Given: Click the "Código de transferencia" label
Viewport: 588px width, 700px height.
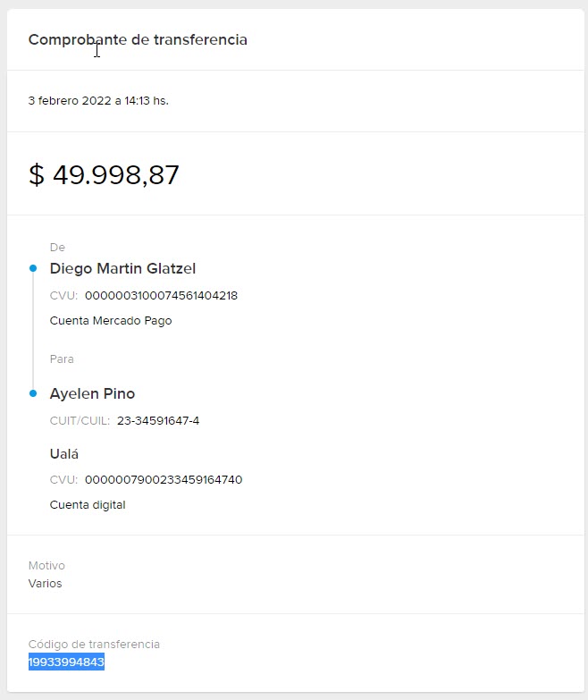Looking at the screenshot, I should tap(94, 645).
